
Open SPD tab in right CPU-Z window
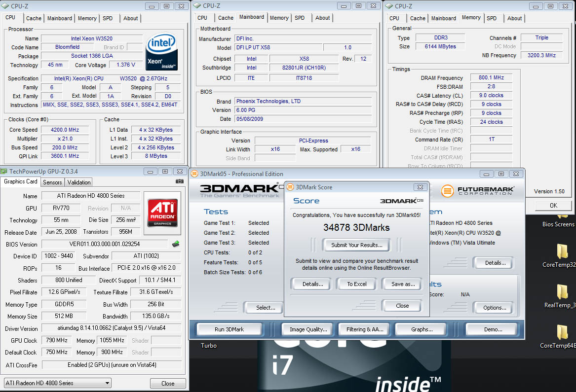[x=492, y=18]
